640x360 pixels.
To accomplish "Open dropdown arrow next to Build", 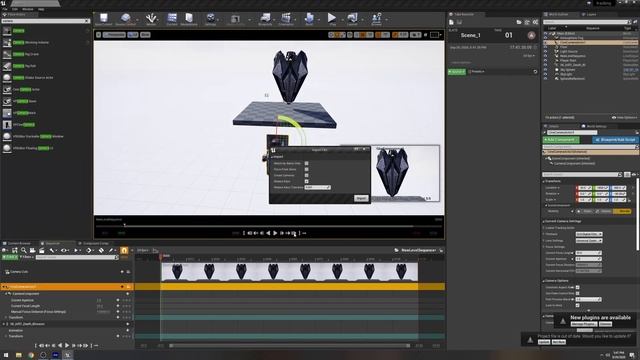I will (x=319, y=20).
